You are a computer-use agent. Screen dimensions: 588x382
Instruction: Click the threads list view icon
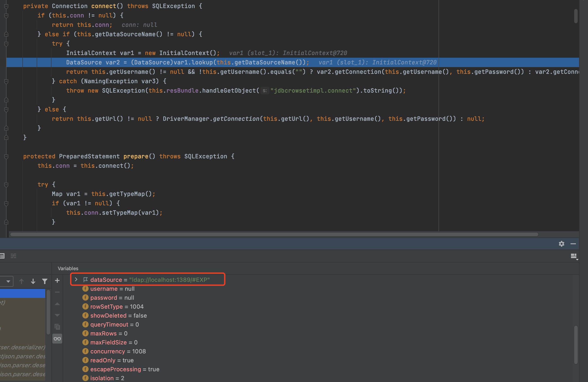[13, 256]
